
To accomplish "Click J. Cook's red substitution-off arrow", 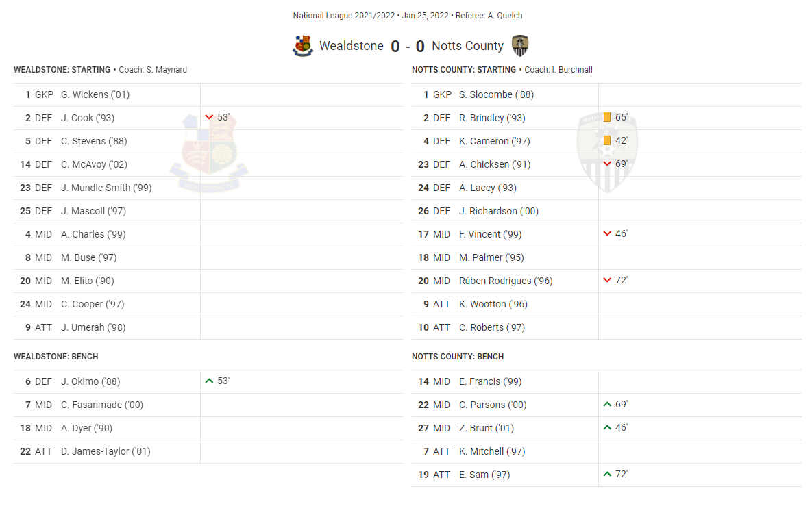I will 209,117.
